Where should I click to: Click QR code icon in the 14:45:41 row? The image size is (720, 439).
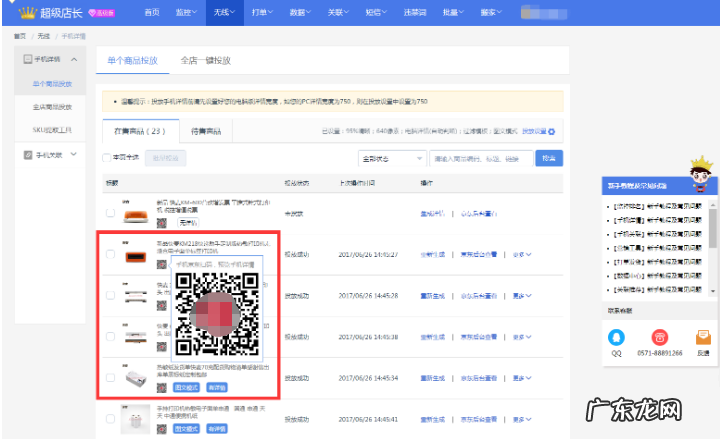click(162, 429)
